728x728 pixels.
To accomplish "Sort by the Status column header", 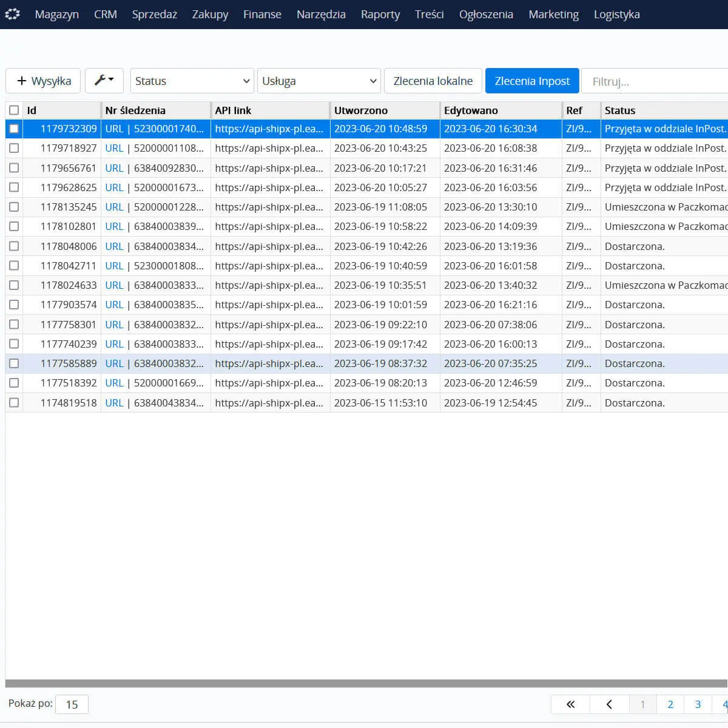I will point(664,110).
